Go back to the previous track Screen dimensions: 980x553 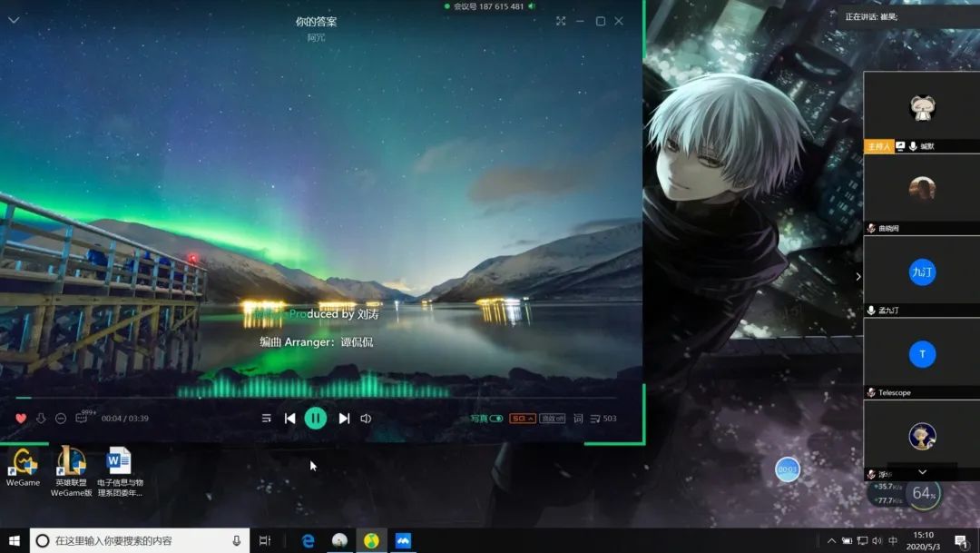click(289, 419)
